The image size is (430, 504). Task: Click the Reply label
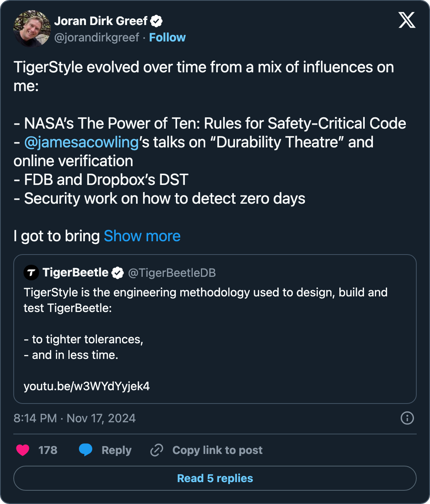point(116,450)
